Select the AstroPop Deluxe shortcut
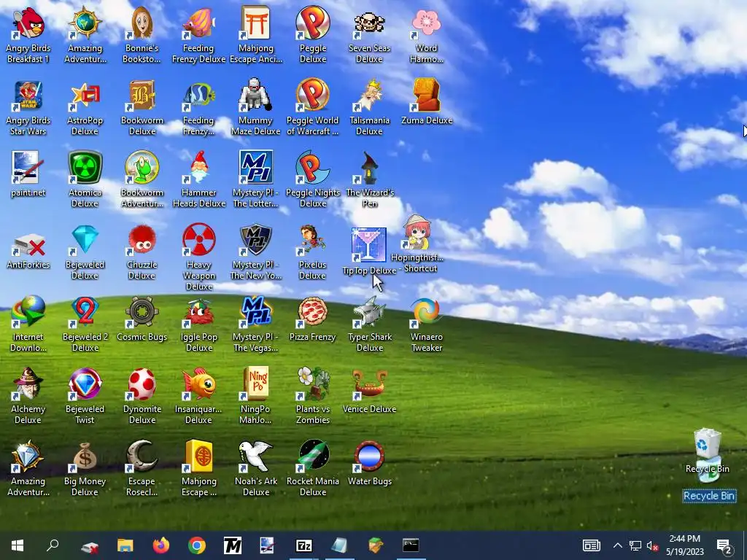747x560 pixels. (85, 96)
